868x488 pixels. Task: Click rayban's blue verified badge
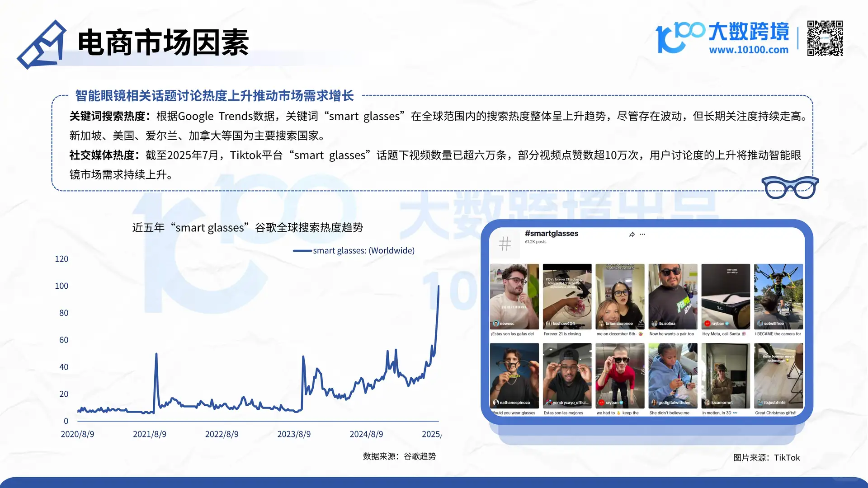point(726,324)
